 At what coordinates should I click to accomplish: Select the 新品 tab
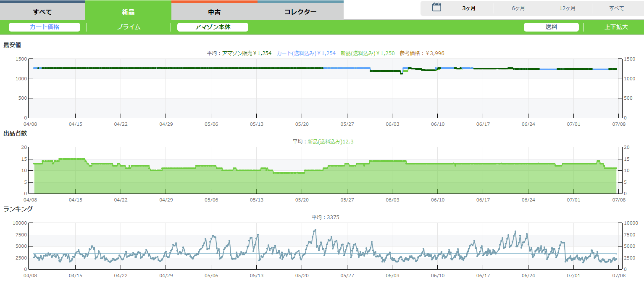point(128,11)
